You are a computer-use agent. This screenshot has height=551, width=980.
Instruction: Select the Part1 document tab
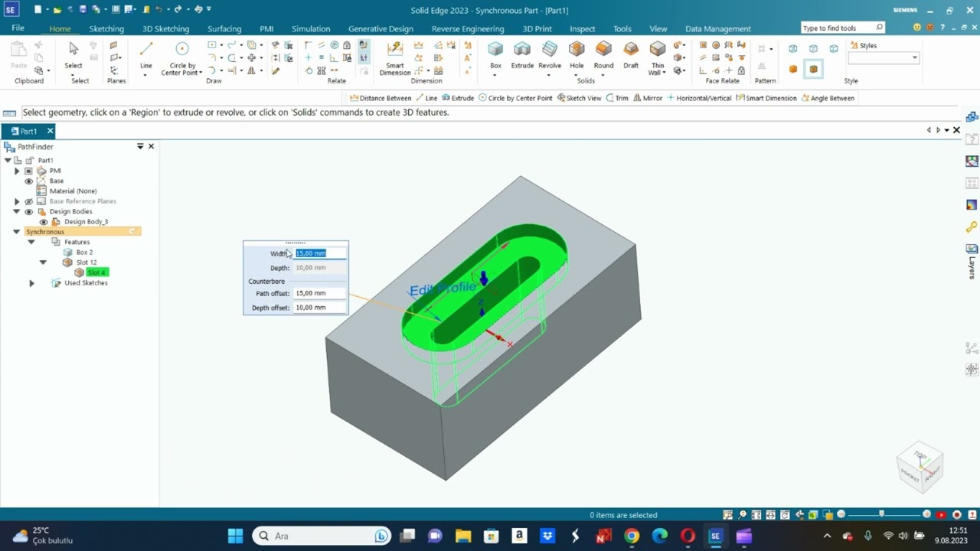tap(28, 131)
